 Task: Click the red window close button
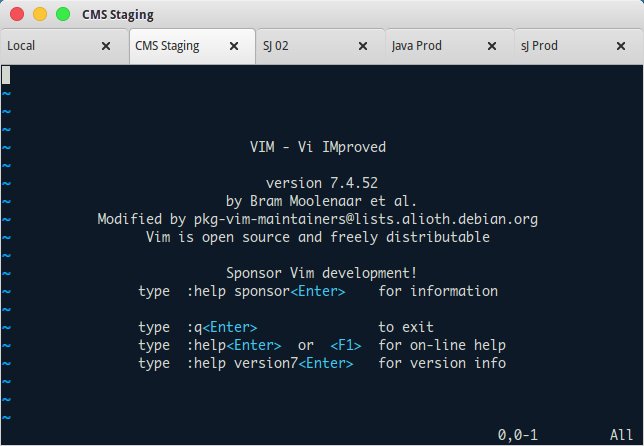(x=17, y=14)
